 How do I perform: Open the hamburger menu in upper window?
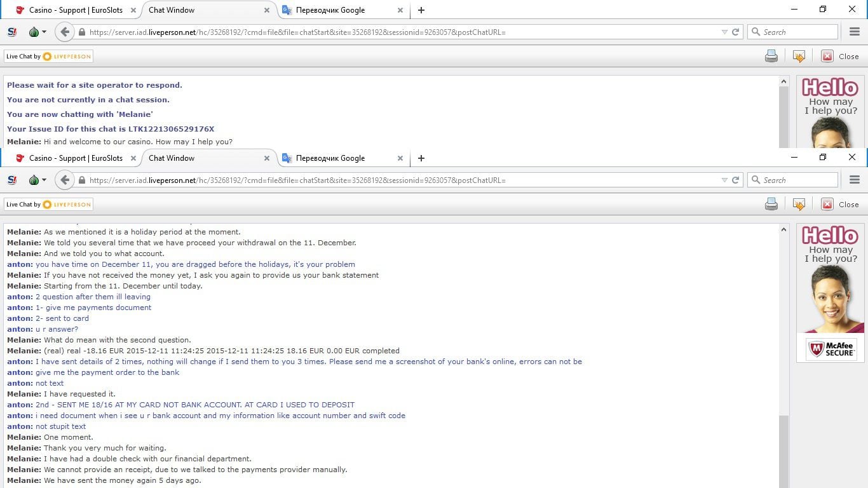point(854,32)
